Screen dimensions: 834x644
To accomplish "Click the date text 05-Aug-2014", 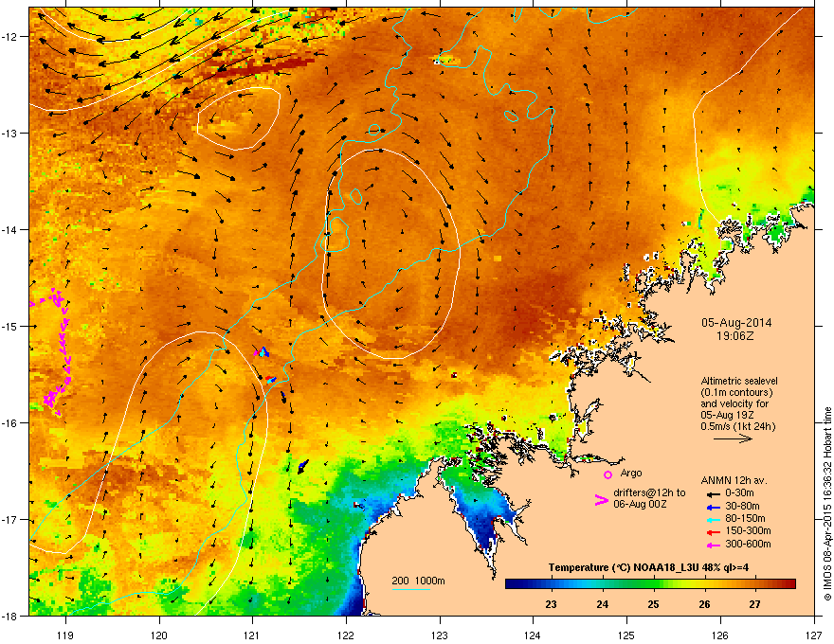I will coord(736,323).
